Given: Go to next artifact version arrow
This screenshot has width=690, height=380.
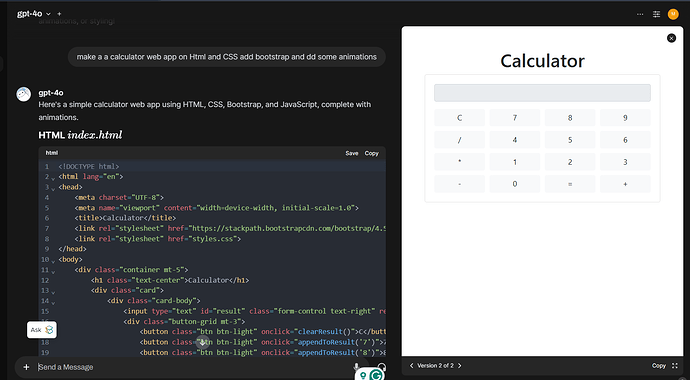Looking at the screenshot, I should point(459,365).
